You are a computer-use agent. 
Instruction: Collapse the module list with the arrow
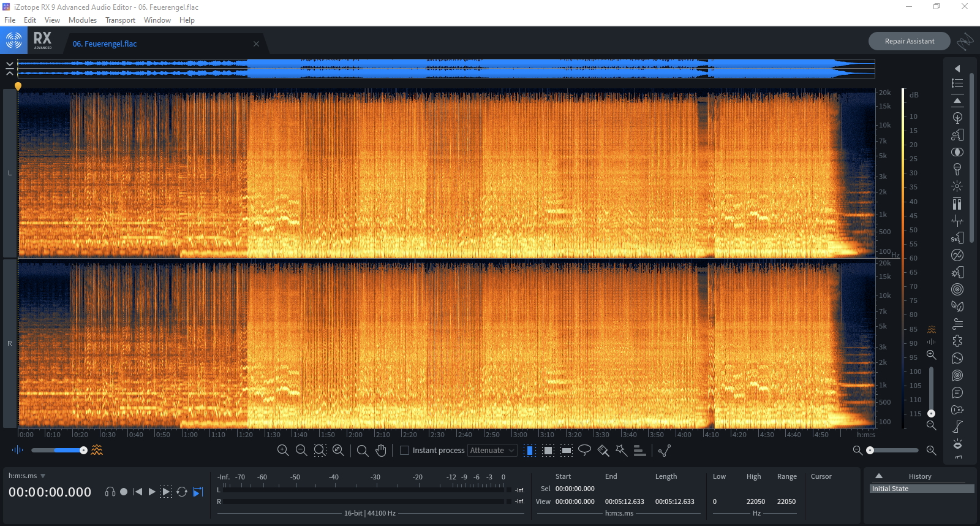pyautogui.click(x=957, y=69)
